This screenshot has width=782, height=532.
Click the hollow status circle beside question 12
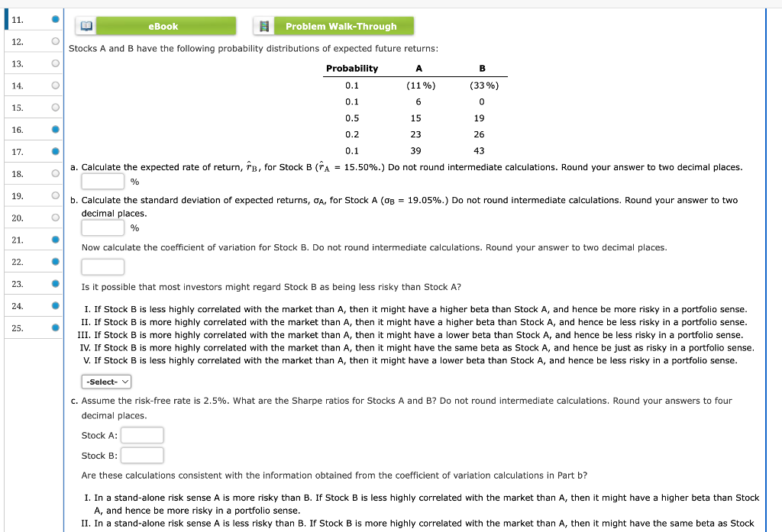pyautogui.click(x=53, y=40)
